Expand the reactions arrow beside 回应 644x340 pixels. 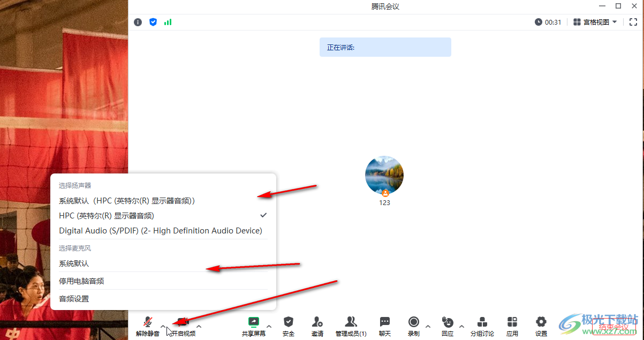[461, 326]
